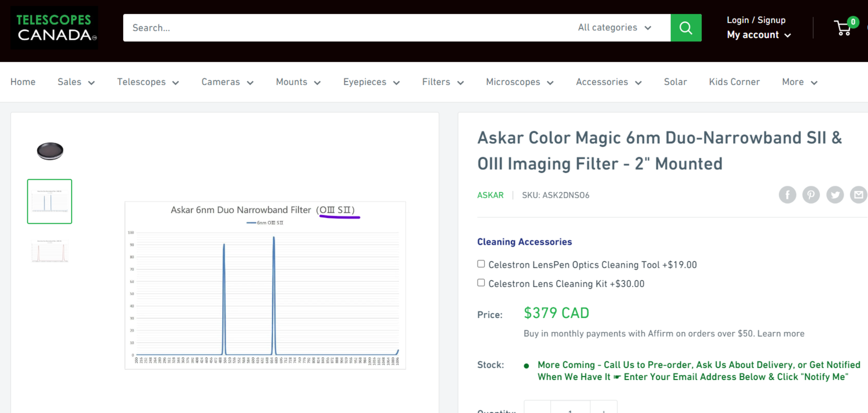Check Celestron Lens Cleaning Kit option
The width and height of the screenshot is (868, 413).
(481, 283)
